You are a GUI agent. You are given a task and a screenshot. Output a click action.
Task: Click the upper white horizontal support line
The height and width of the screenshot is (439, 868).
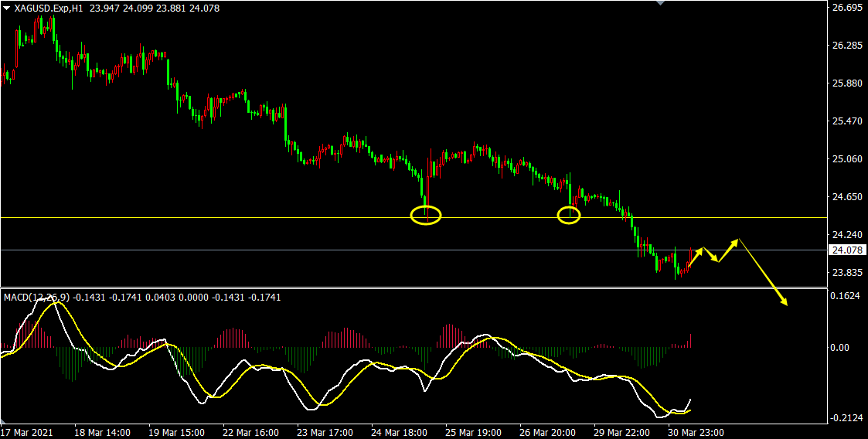[x=232, y=217]
